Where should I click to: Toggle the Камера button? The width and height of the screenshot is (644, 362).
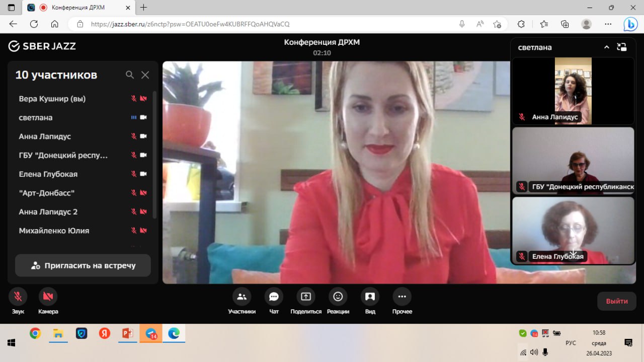pos(48,297)
